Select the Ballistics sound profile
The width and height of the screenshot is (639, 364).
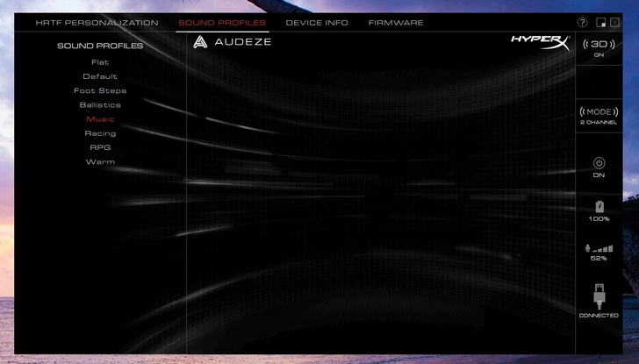tap(100, 104)
